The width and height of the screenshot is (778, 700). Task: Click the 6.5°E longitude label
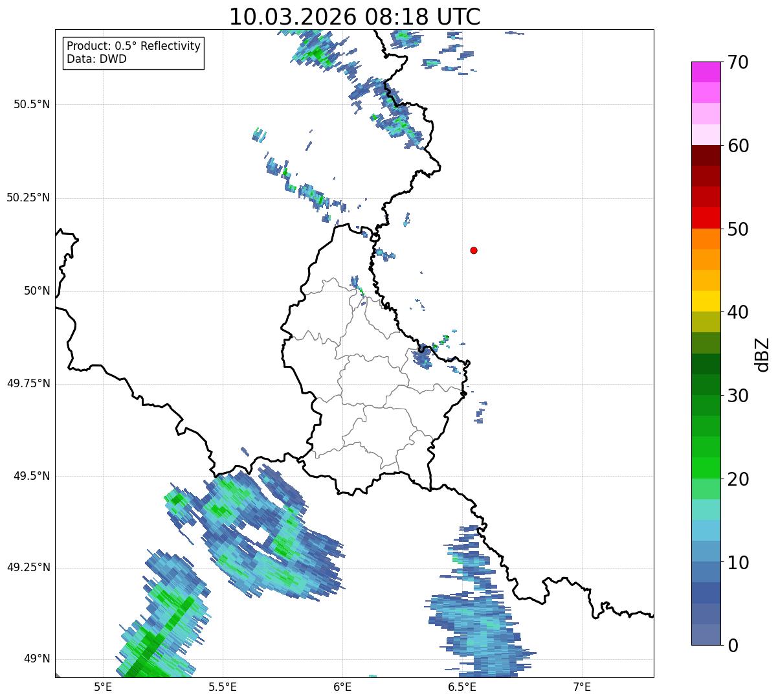(x=462, y=686)
